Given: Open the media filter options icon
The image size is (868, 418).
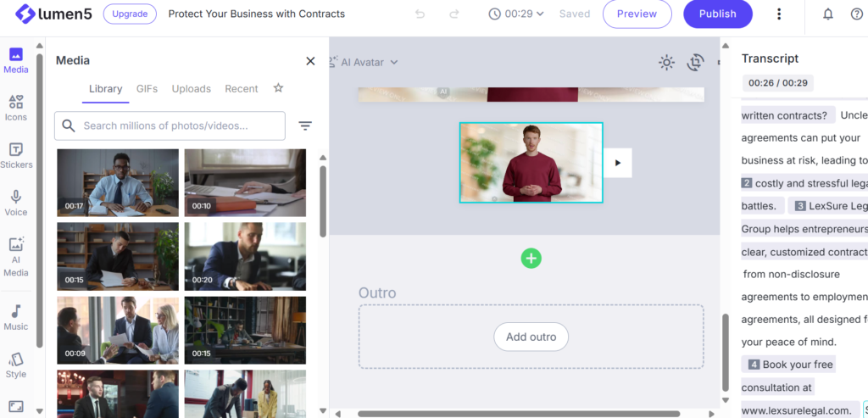Looking at the screenshot, I should (305, 125).
